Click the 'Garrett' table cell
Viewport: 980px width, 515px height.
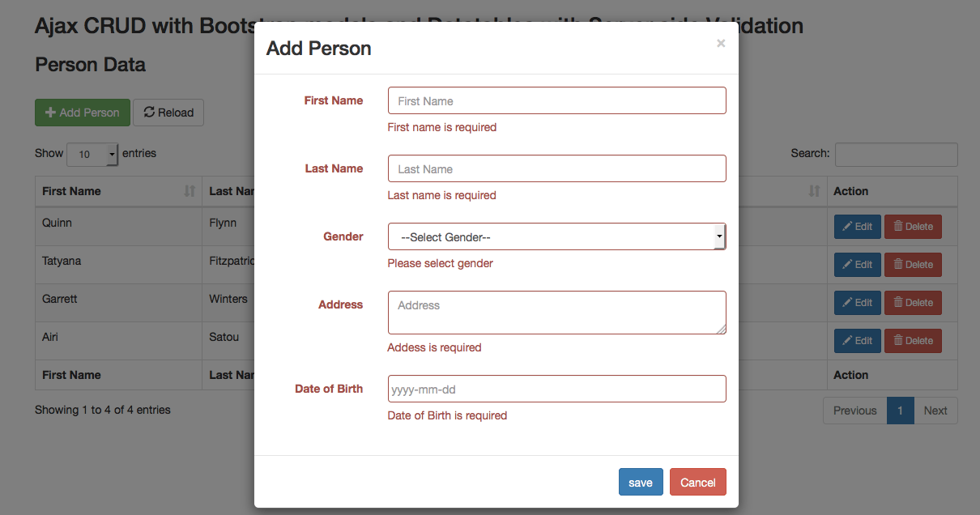[x=118, y=303]
